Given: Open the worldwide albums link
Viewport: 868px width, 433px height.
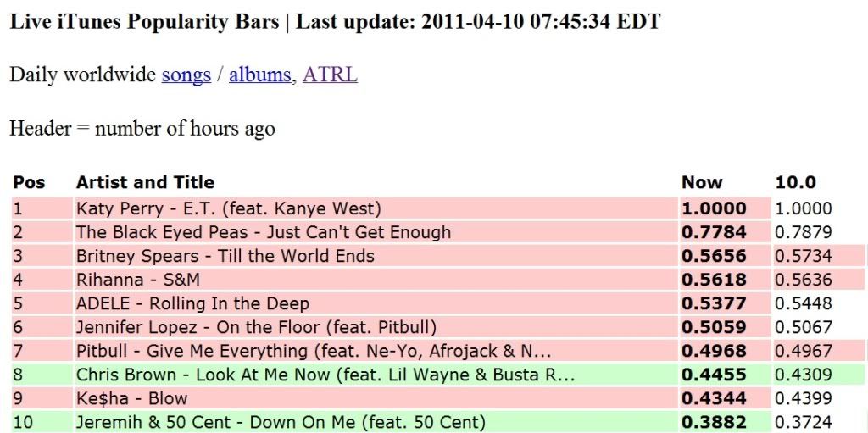Looking at the screenshot, I should click(259, 75).
